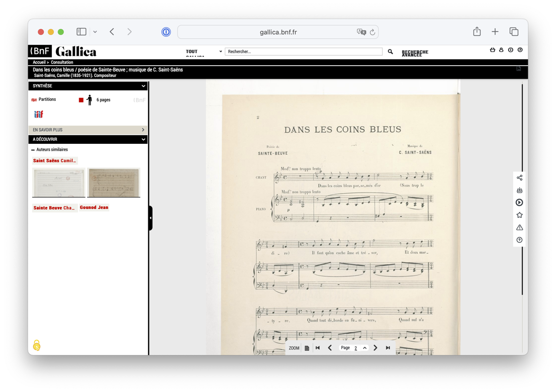Click the vertical scrollbar of the viewer
Viewport: 556px width, 392px height.
(522, 190)
